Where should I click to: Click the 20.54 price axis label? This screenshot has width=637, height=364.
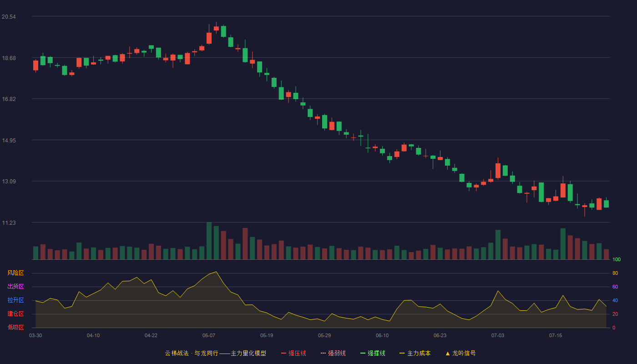tap(9, 17)
